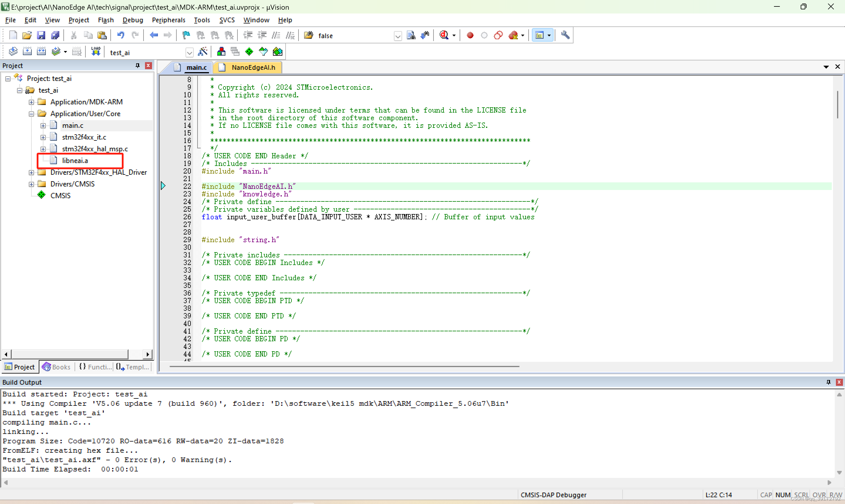The height and width of the screenshot is (504, 845).
Task: Collapse the Application/User/Core folder
Action: (x=31, y=114)
